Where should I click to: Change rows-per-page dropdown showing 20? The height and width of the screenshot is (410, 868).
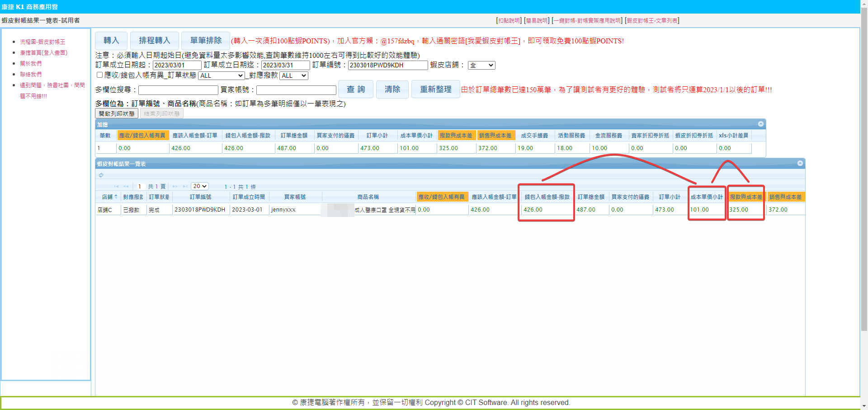200,186
